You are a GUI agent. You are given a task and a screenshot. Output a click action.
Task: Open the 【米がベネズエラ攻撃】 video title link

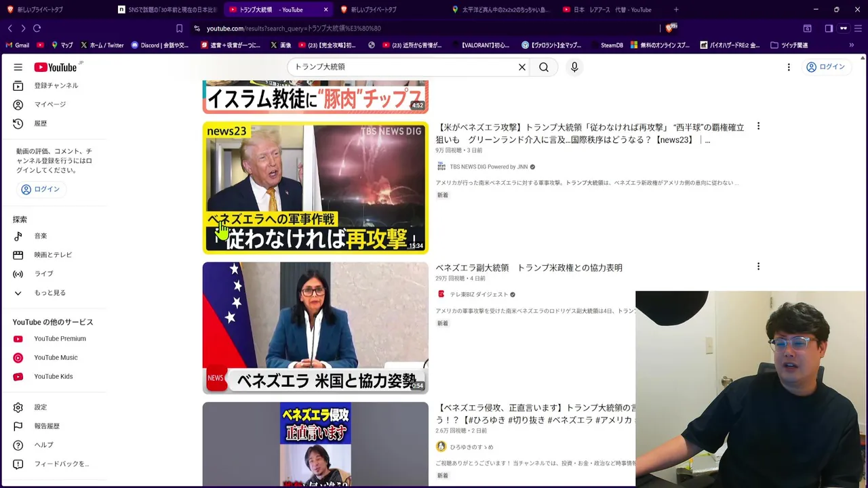pos(589,134)
